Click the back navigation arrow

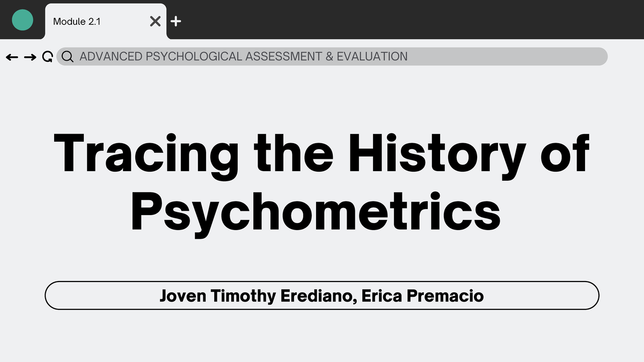[12, 56]
